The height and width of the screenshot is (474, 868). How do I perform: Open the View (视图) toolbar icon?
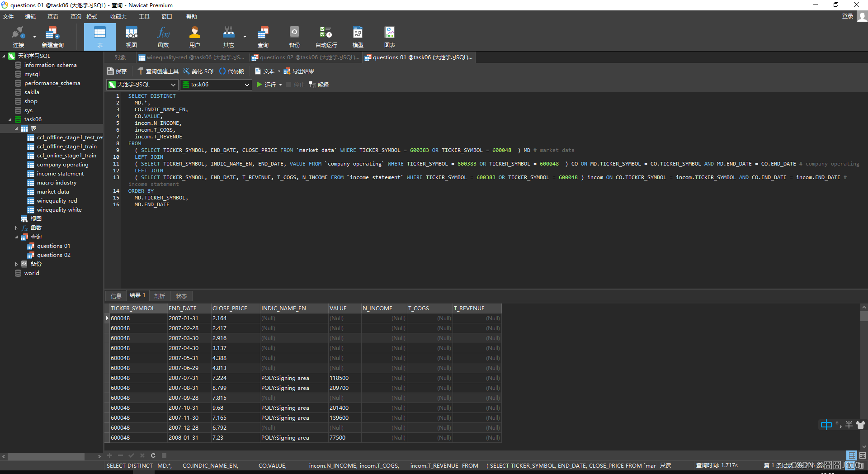click(132, 37)
